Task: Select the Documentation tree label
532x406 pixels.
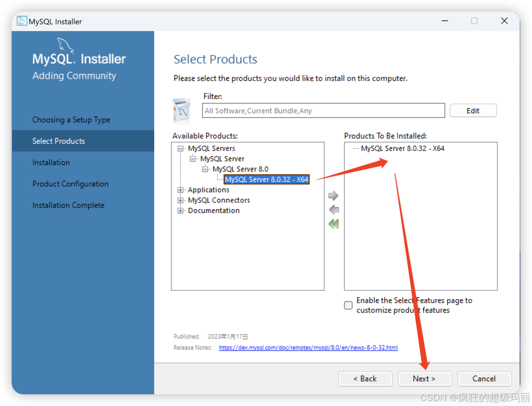Action: pyautogui.click(x=214, y=211)
